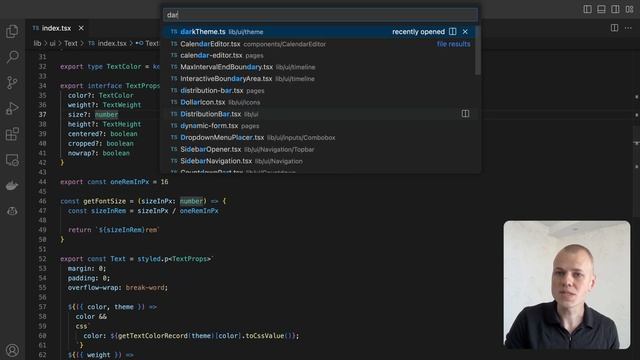This screenshot has width=640, height=360.
Task: Open the Remote Explorer view
Action: tap(12, 160)
